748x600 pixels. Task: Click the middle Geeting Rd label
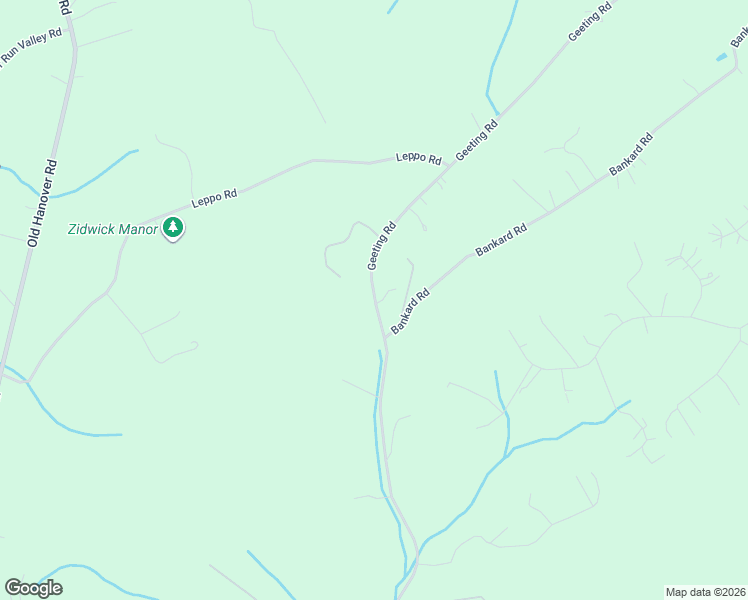click(x=477, y=140)
